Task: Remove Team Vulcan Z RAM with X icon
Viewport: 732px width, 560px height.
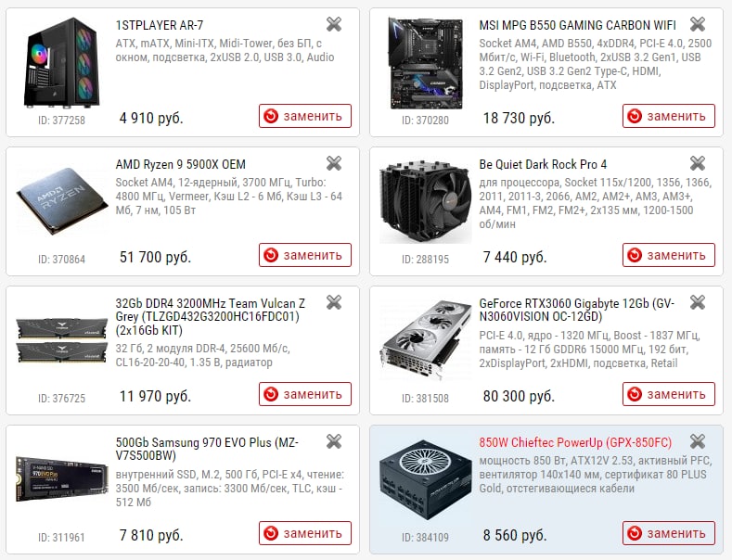Action: [x=334, y=302]
